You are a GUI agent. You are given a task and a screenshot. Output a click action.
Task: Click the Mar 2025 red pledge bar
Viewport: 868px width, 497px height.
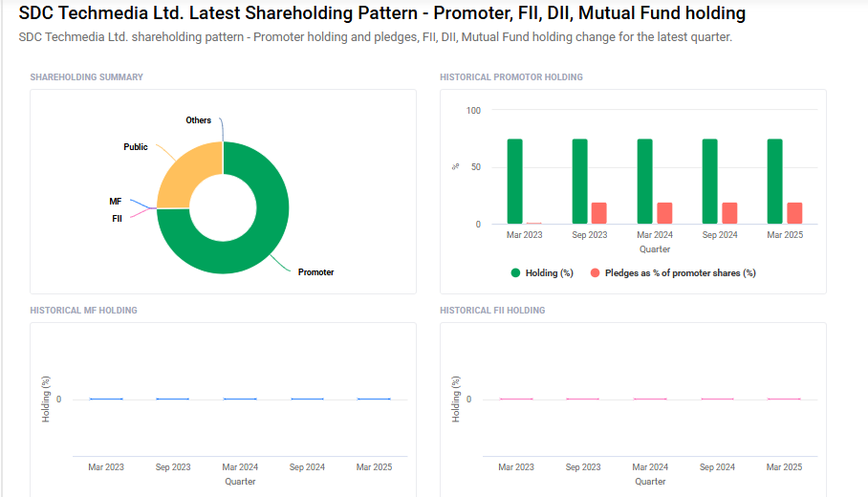pyautogui.click(x=794, y=213)
